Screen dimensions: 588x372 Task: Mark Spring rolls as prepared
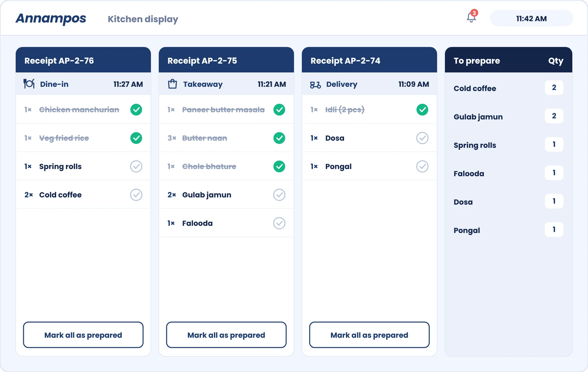click(136, 166)
